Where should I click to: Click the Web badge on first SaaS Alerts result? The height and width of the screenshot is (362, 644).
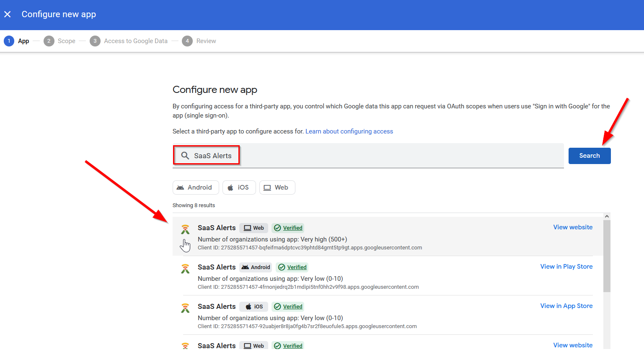coord(253,228)
